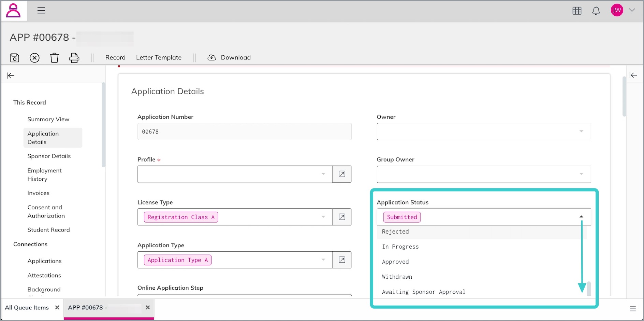
Task: Open Application Type record link icon
Action: pyautogui.click(x=342, y=260)
